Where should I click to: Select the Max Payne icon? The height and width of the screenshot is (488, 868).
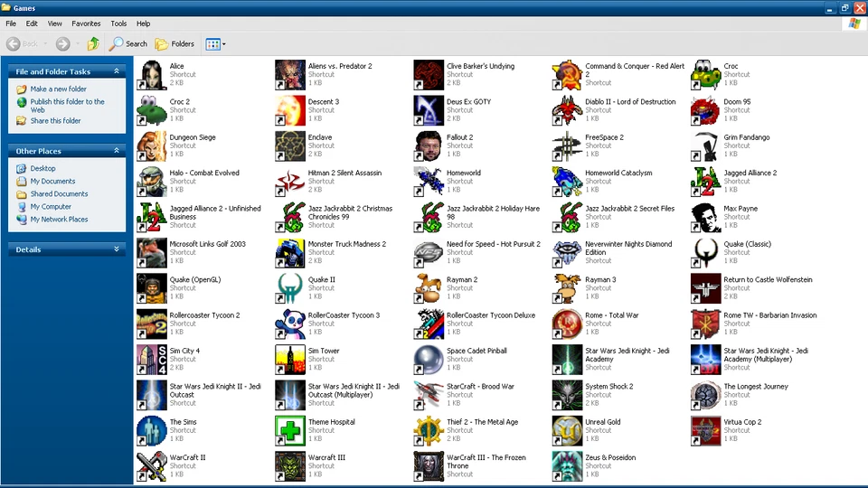coord(705,218)
